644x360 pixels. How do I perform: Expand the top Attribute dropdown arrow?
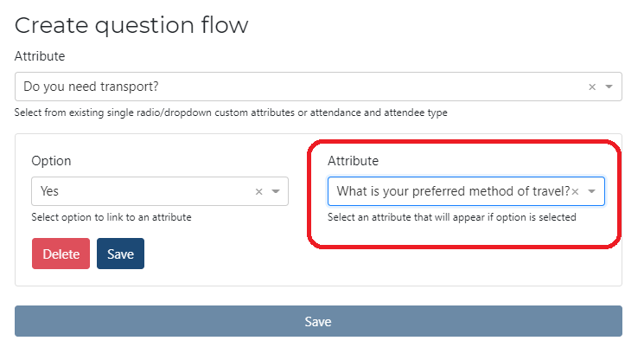(609, 87)
